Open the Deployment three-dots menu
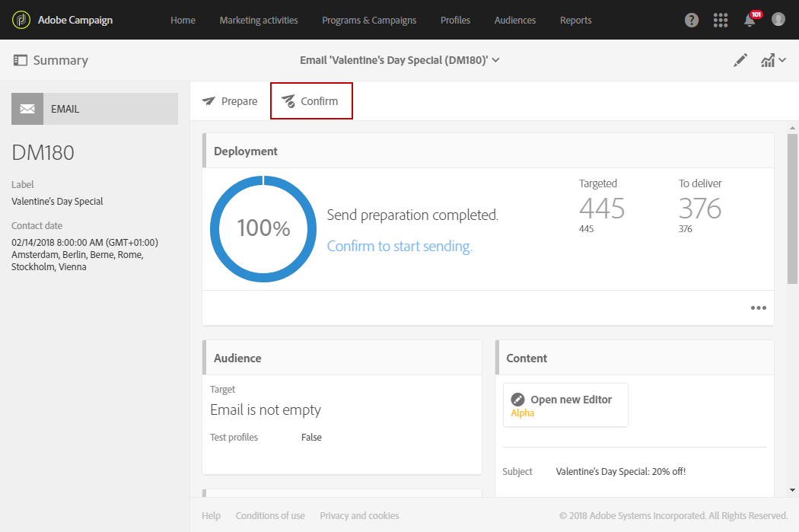 pyautogui.click(x=758, y=307)
